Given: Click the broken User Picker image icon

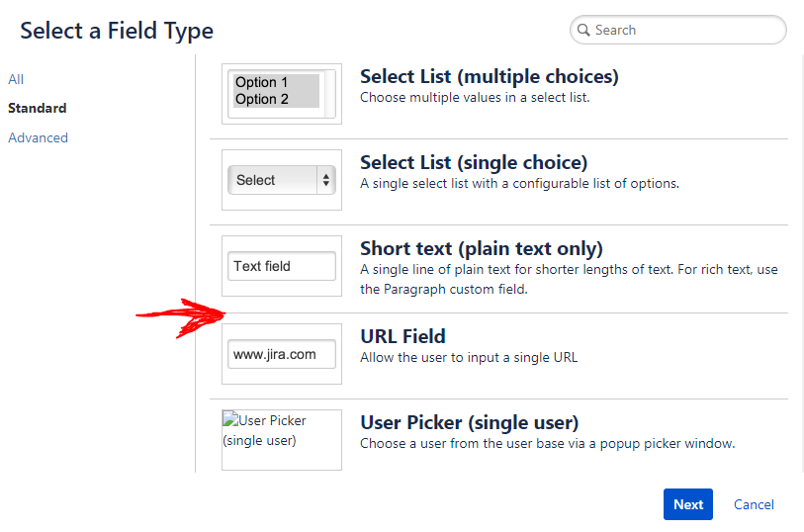Looking at the screenshot, I should pyautogui.click(x=229, y=420).
